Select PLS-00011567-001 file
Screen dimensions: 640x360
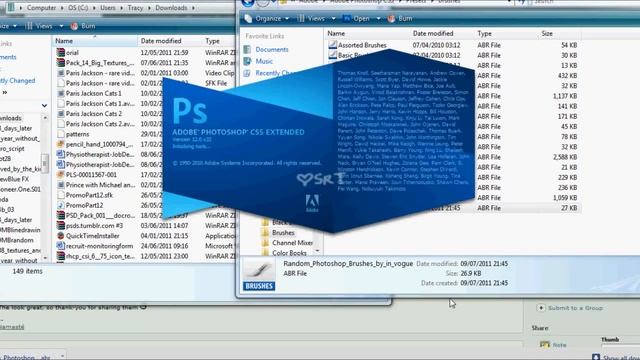91,175
